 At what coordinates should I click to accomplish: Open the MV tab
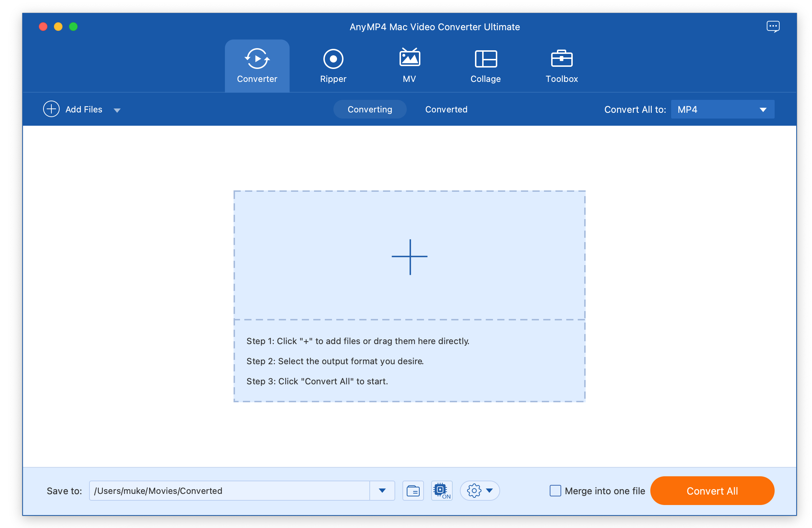point(410,66)
